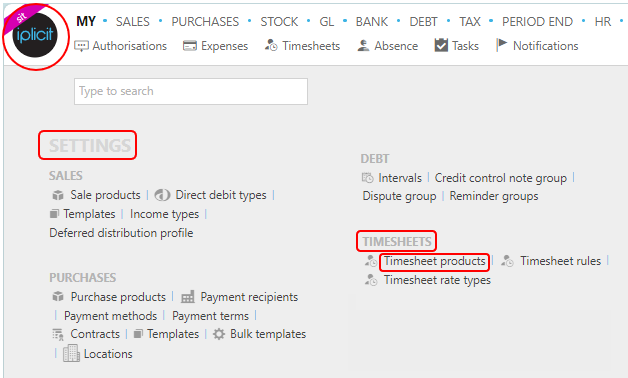Screen dimensions: 628x378
Task: Open Dispute group
Action: 399,196
